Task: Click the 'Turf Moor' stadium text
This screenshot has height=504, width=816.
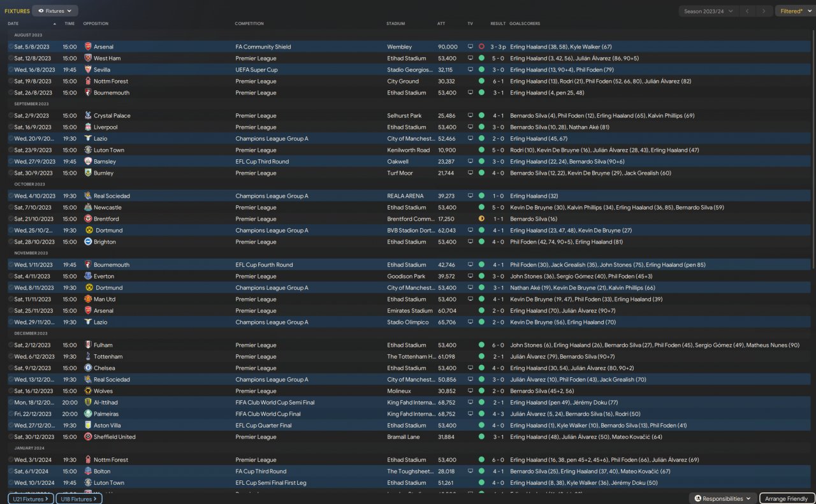Action: coord(400,173)
